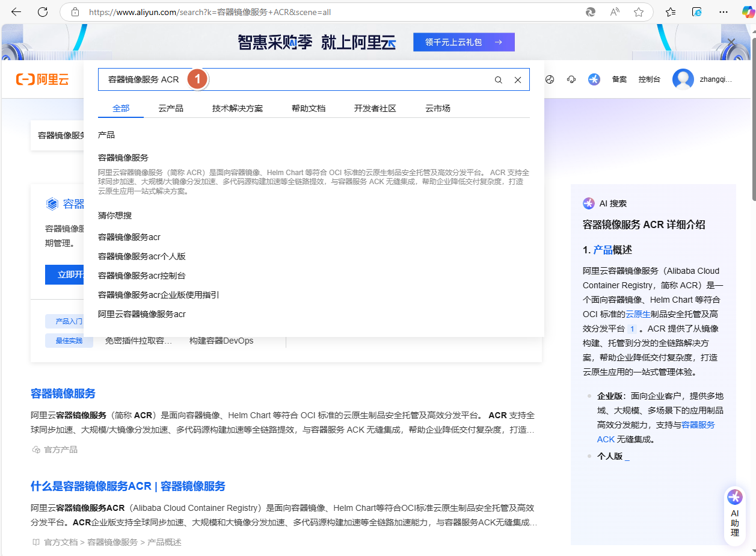Click the 容器 product cube icon

click(x=52, y=204)
